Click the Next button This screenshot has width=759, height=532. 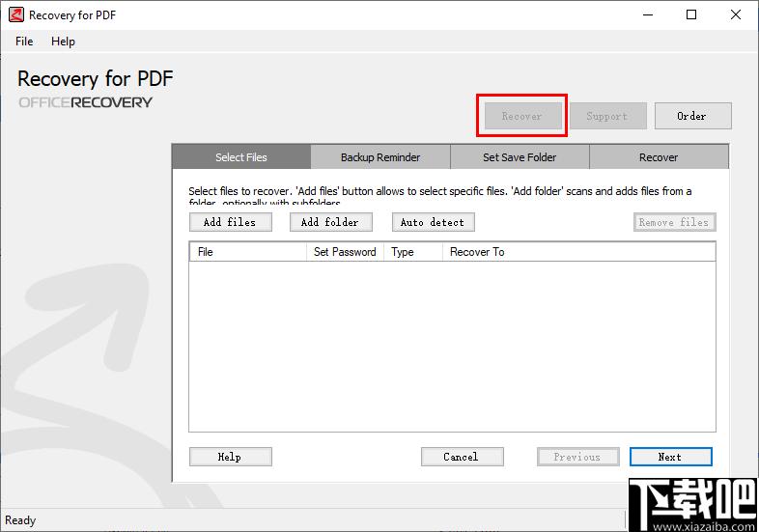[671, 457]
